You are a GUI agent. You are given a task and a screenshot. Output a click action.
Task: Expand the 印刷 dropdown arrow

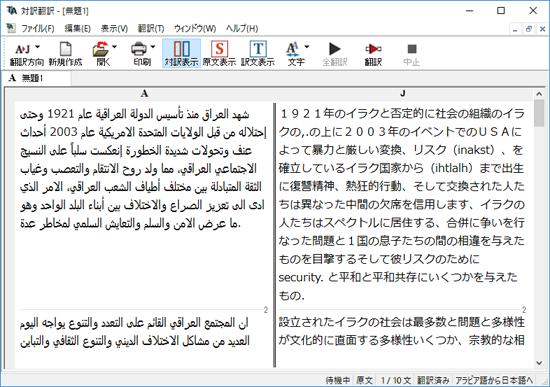153,47
